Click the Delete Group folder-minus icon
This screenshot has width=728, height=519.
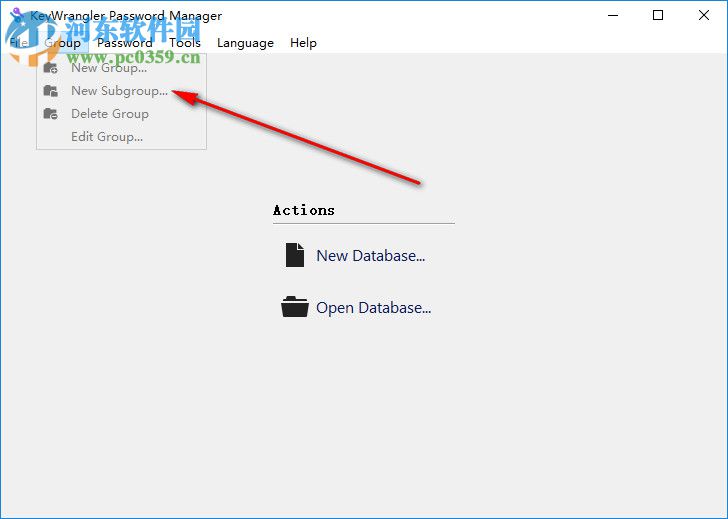click(x=51, y=114)
